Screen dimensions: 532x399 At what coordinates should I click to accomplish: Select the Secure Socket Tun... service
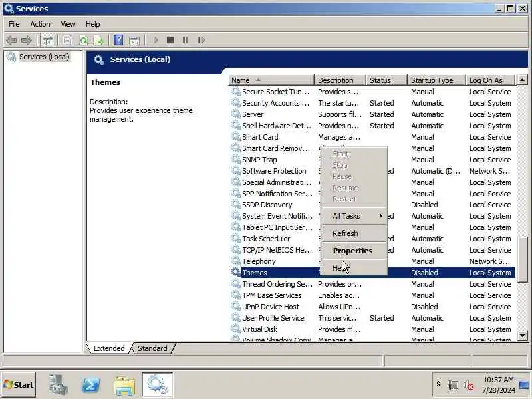(x=373, y=92)
